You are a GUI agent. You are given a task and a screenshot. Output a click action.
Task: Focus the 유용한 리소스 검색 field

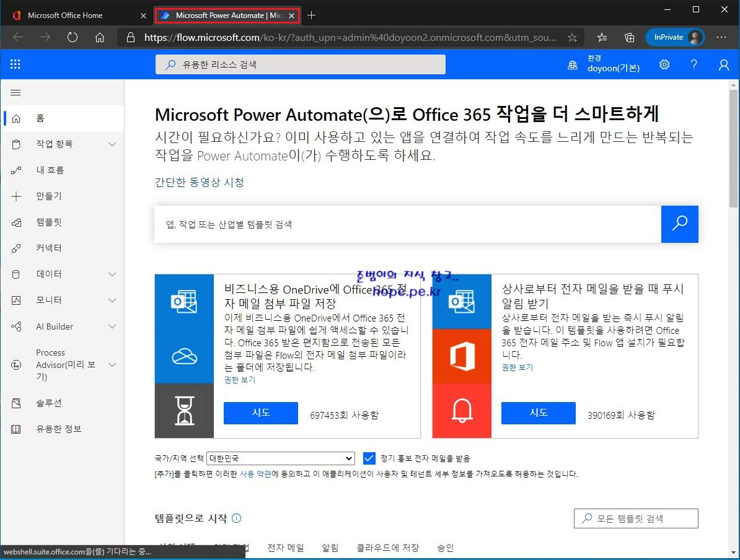(300, 64)
